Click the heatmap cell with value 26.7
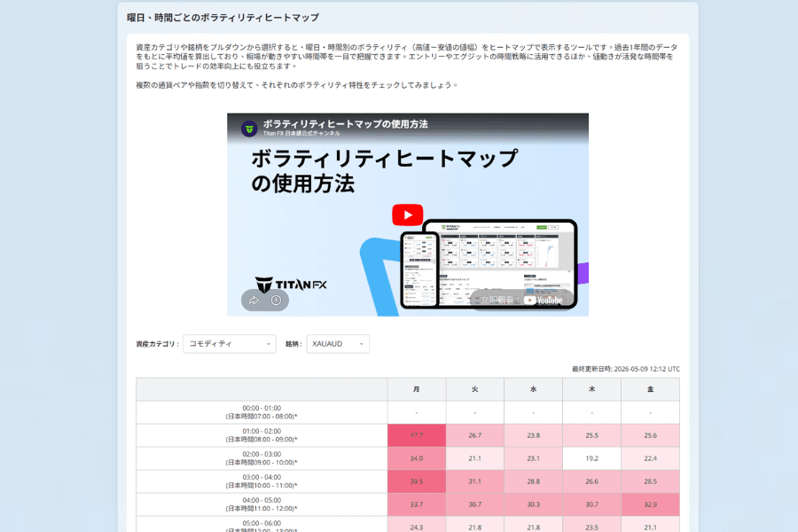Viewport: 798px width, 532px height. click(475, 435)
